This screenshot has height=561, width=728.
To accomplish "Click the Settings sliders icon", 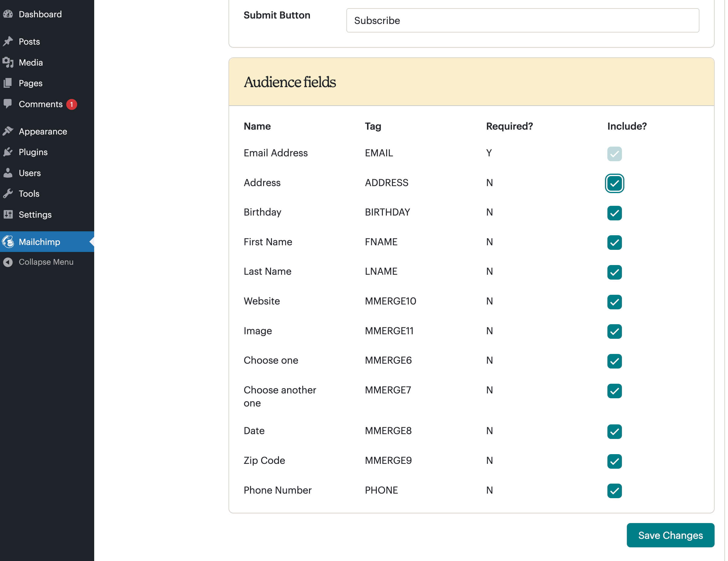I will coord(8,214).
